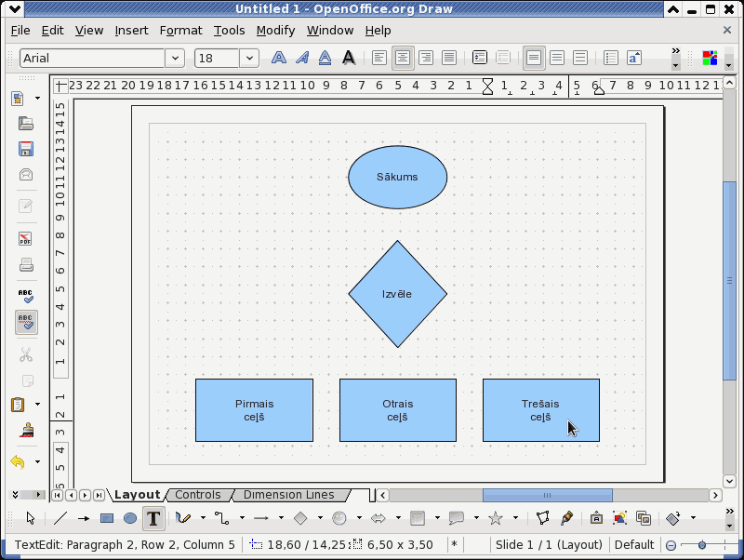Click the Rotate effects icon
The height and width of the screenshot is (560, 744).
click(x=672, y=518)
